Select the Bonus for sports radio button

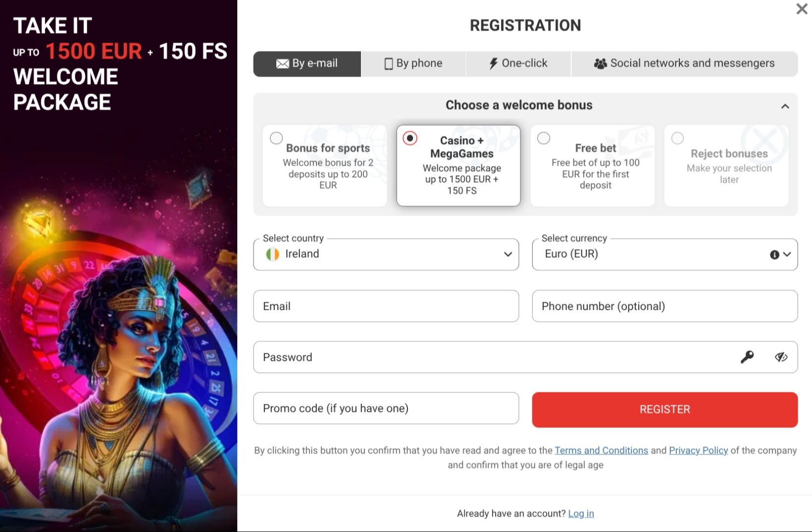point(276,138)
